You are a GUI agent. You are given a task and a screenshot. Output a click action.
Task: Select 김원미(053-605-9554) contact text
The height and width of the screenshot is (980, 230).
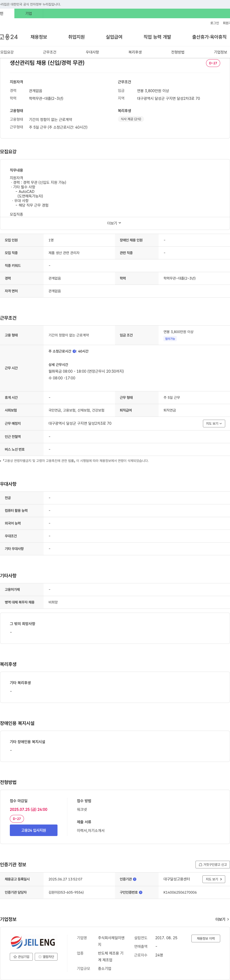coord(66,892)
